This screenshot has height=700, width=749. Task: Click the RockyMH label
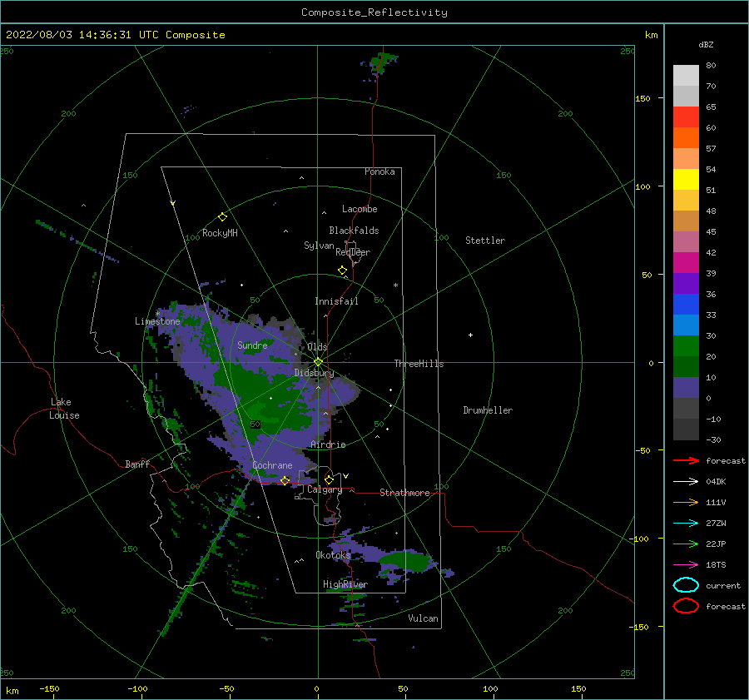[220, 233]
